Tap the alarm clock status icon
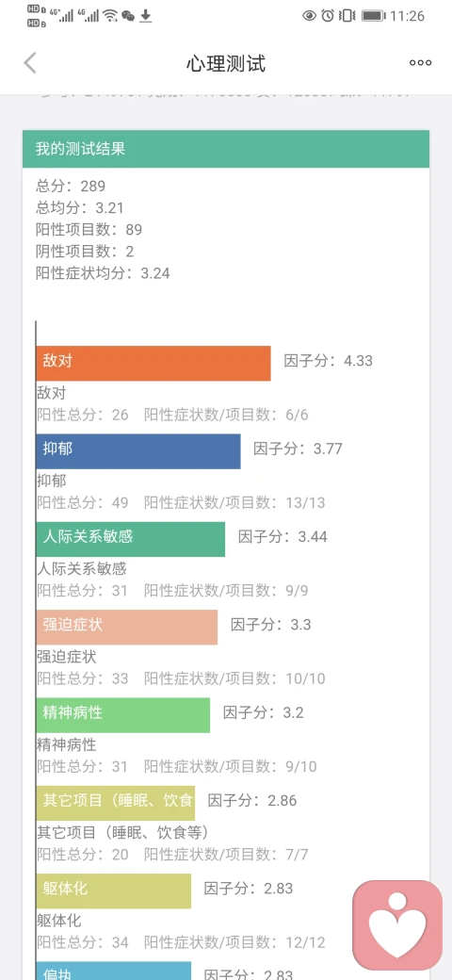Viewport: 452px width, 980px height. point(328,16)
